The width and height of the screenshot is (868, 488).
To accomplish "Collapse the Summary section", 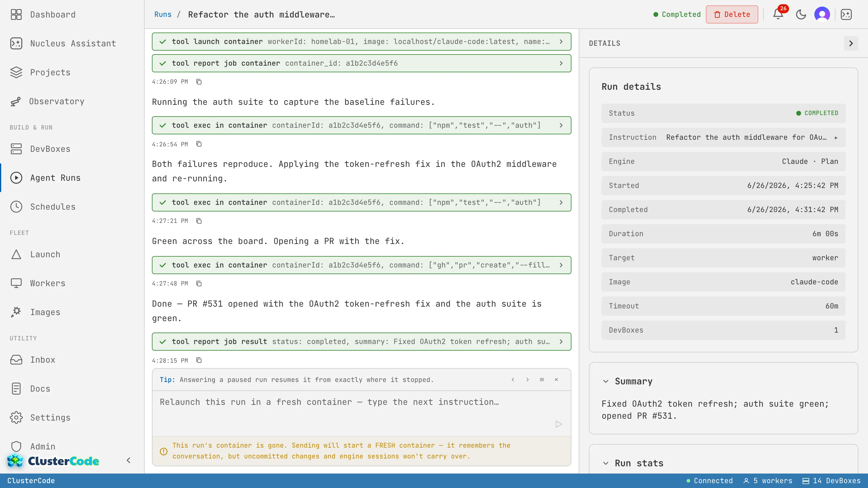I will pyautogui.click(x=605, y=381).
